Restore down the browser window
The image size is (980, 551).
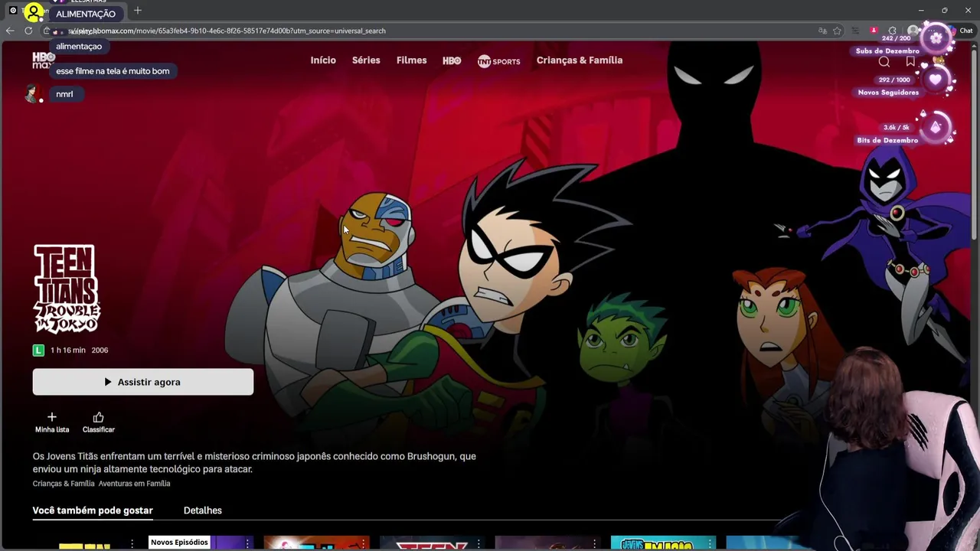[x=945, y=11]
